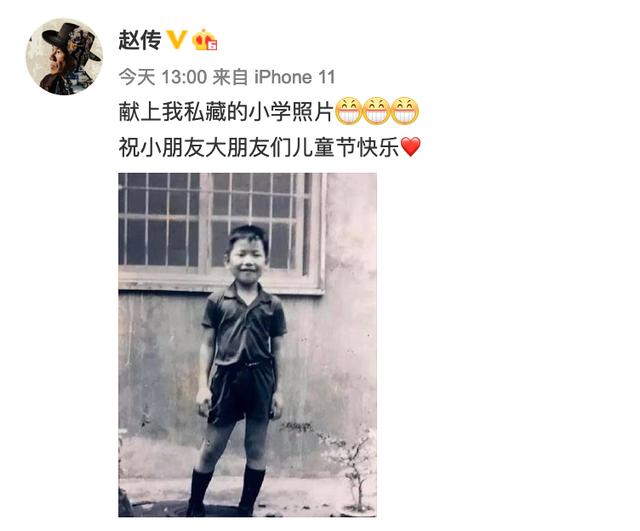
Task: Click the level 6 tag on the crown badge
Action: pos(212,46)
